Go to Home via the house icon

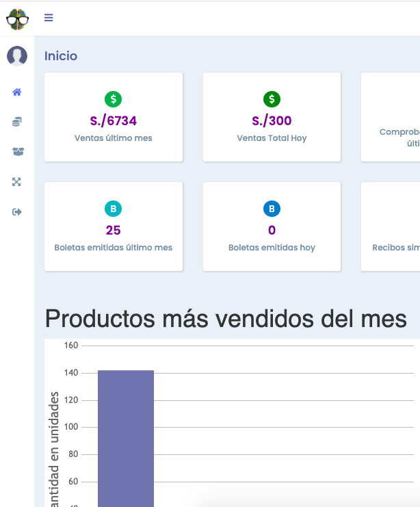[17, 92]
